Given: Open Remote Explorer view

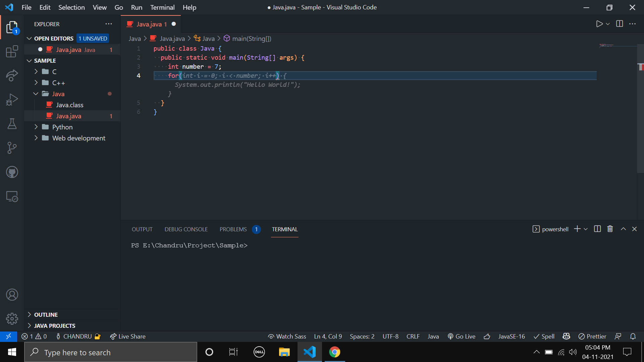Looking at the screenshot, I should 12,196.
